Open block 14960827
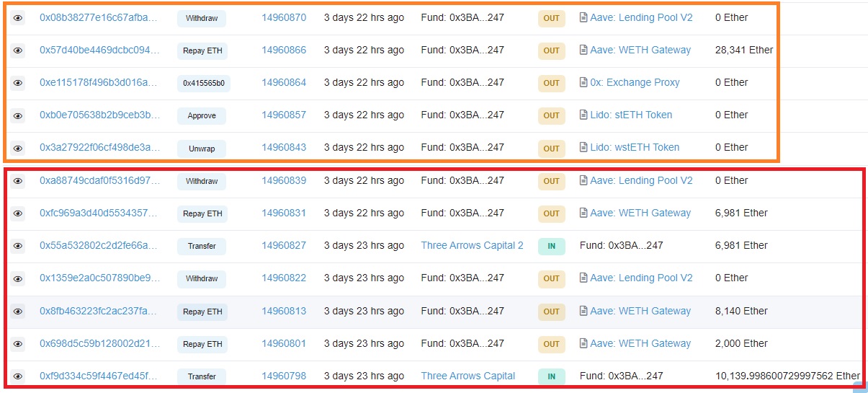Viewport: 868px width, 393px height. point(284,245)
